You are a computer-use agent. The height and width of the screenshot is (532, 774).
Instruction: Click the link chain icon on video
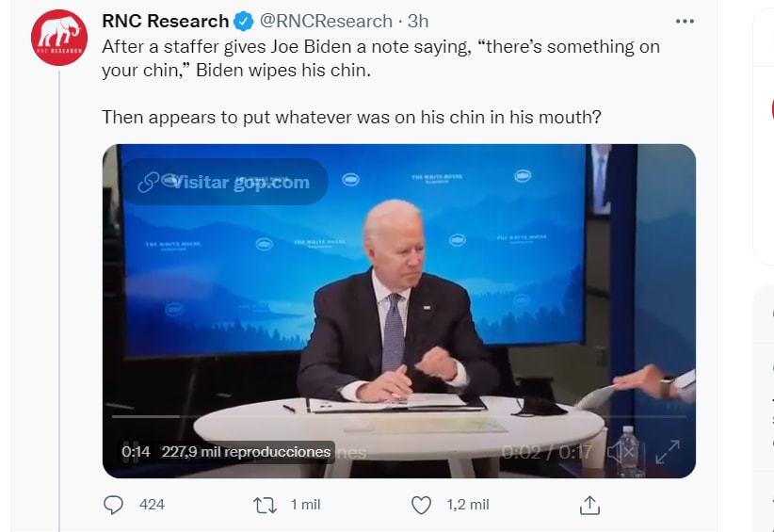coord(148,182)
